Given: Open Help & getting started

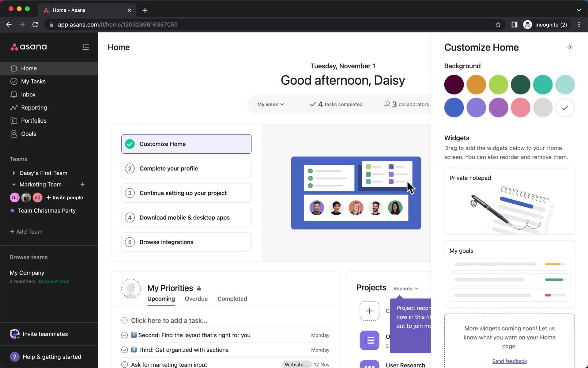Looking at the screenshot, I should pos(46,357).
